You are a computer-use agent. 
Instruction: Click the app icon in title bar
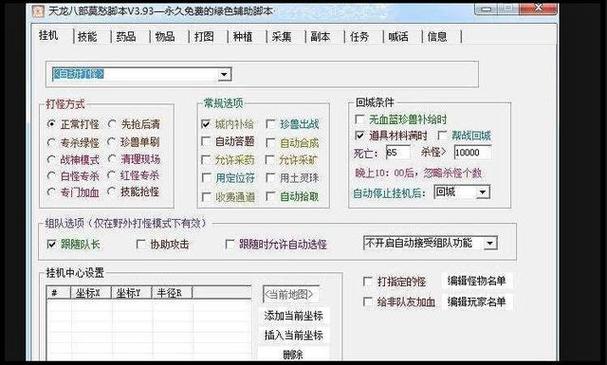38,11
